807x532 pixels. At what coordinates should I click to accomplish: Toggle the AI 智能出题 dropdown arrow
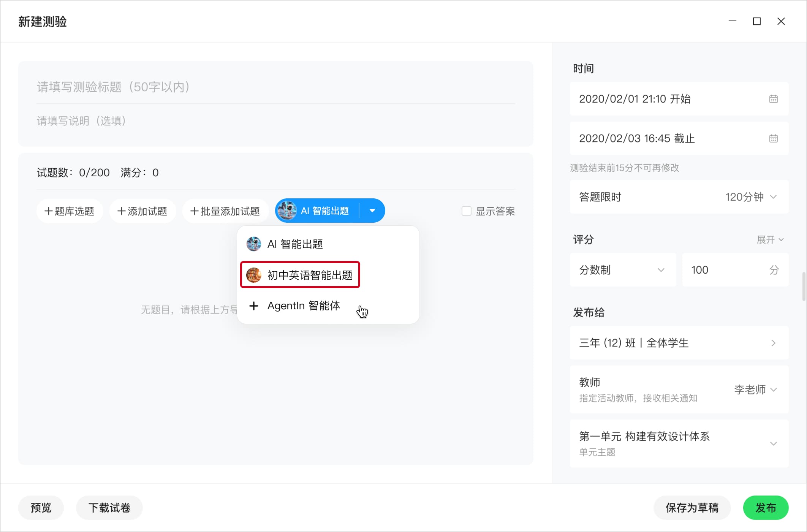coord(372,211)
